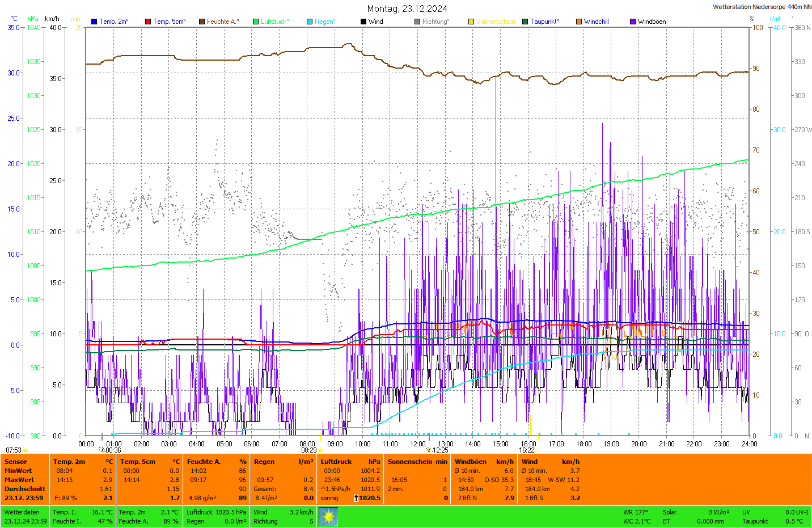The image size is (812, 528).
Task: Click the sunny weather icon in status bar
Action: pyautogui.click(x=328, y=517)
